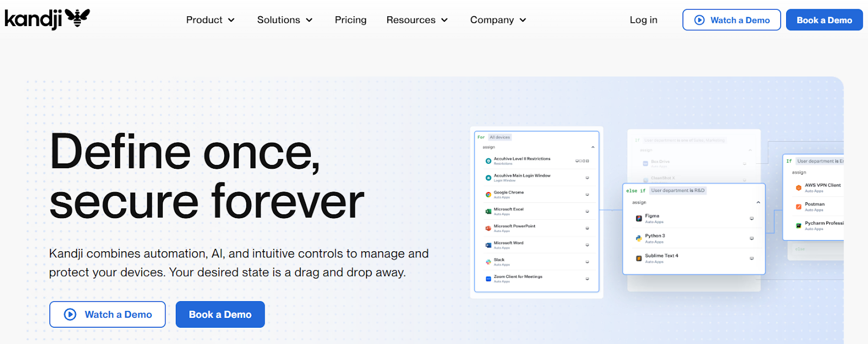Click the Accuhive Level II Restrictions shield icon
The image size is (868, 344).
(x=488, y=161)
